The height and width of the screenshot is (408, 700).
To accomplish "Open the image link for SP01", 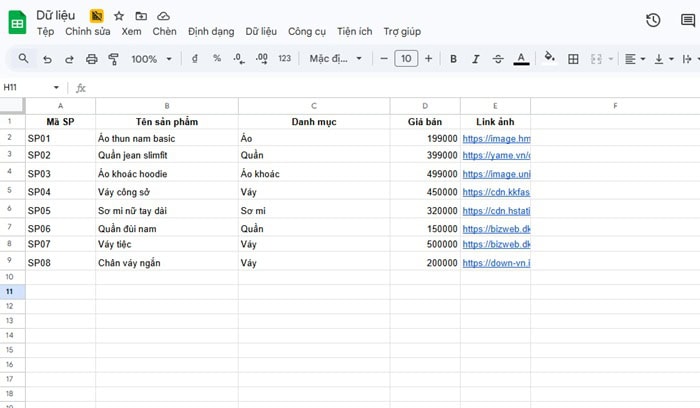I will tap(496, 138).
